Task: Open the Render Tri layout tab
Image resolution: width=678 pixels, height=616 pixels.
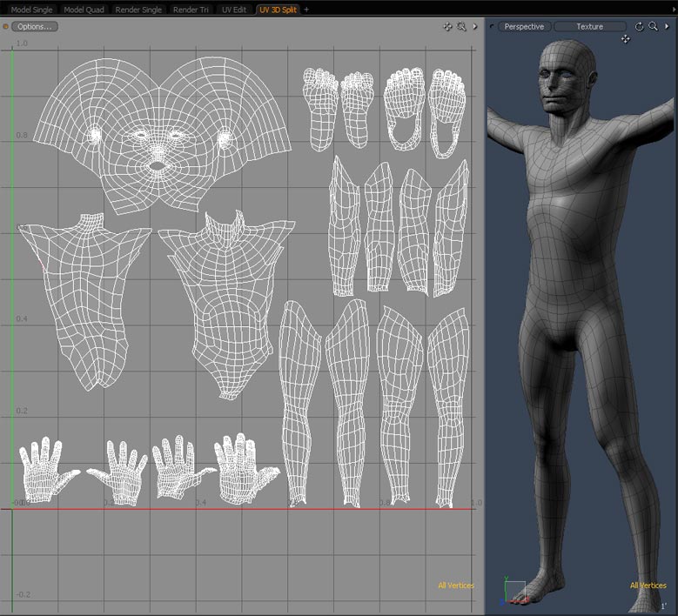Action: click(191, 10)
